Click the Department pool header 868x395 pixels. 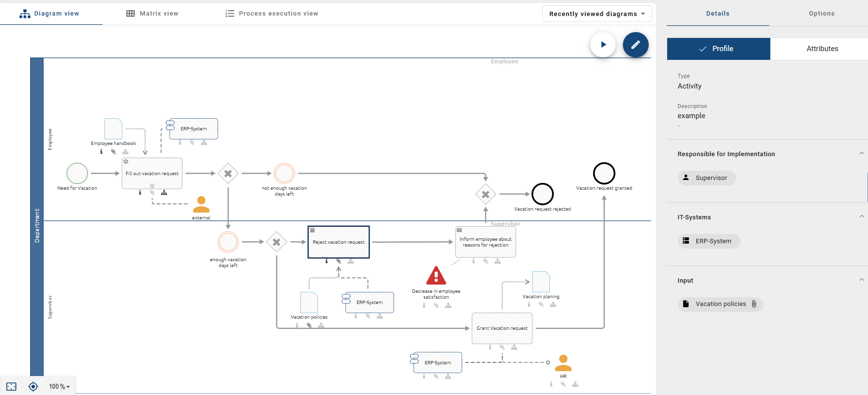point(37,225)
